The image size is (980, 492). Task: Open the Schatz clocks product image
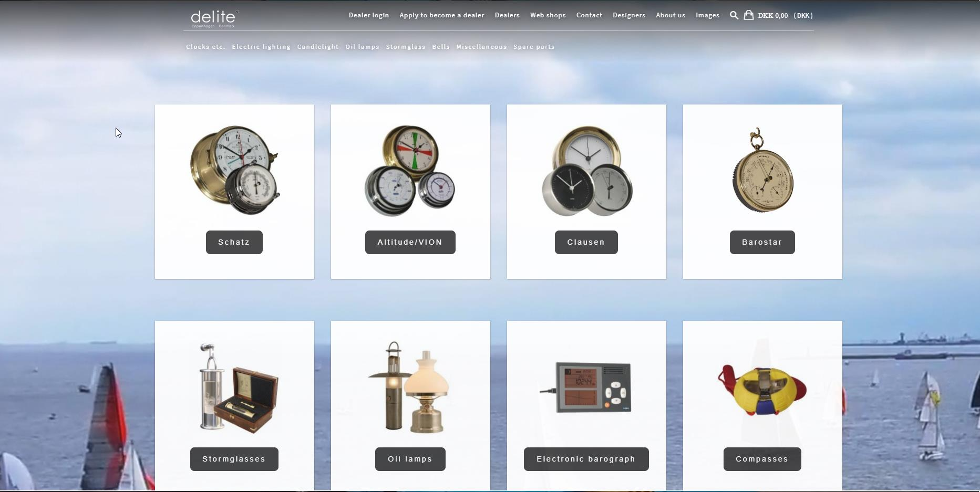tap(234, 170)
